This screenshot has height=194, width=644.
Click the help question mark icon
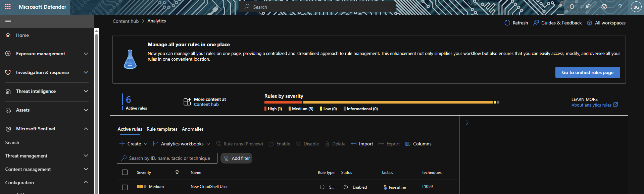point(620,7)
